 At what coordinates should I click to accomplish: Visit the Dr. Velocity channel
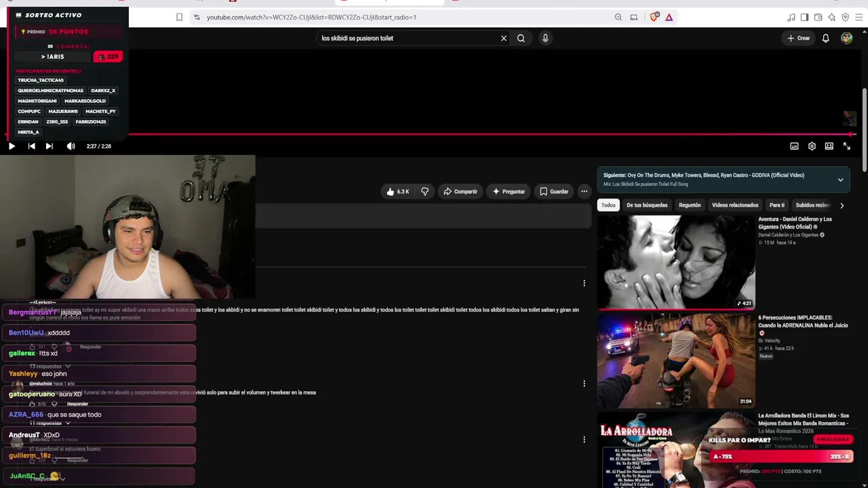click(769, 341)
